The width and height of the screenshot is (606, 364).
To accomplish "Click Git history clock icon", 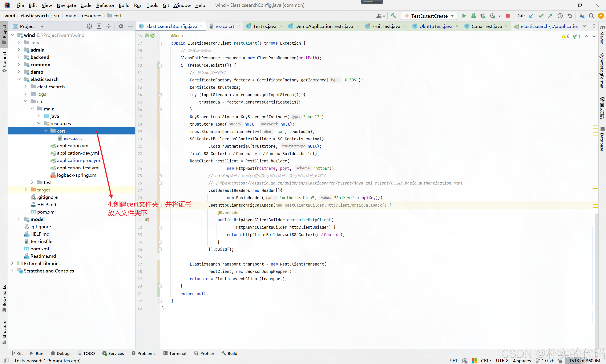I will [560, 16].
